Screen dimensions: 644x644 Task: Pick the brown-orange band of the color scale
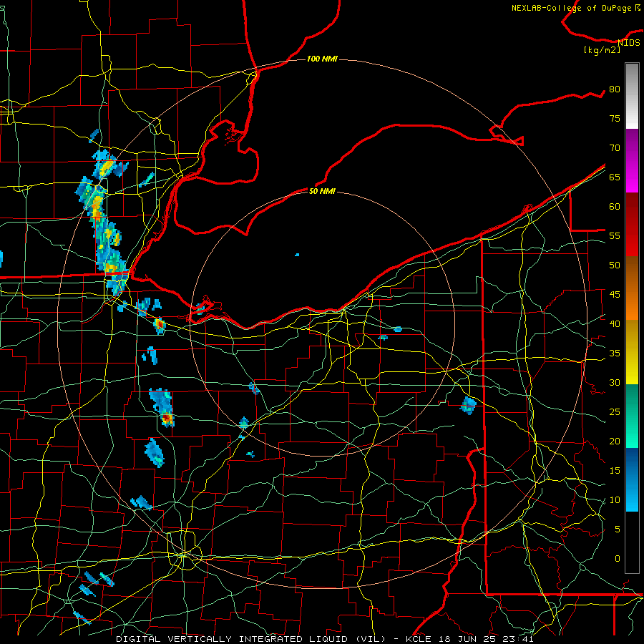coord(632,288)
